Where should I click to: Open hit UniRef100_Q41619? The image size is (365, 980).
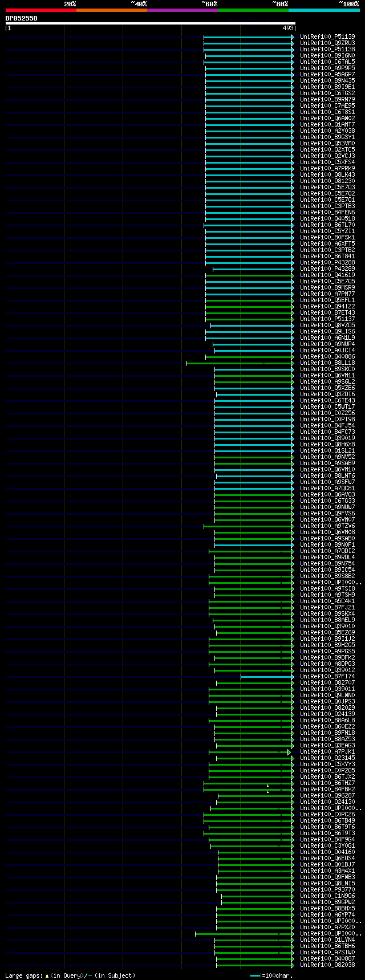tap(327, 275)
